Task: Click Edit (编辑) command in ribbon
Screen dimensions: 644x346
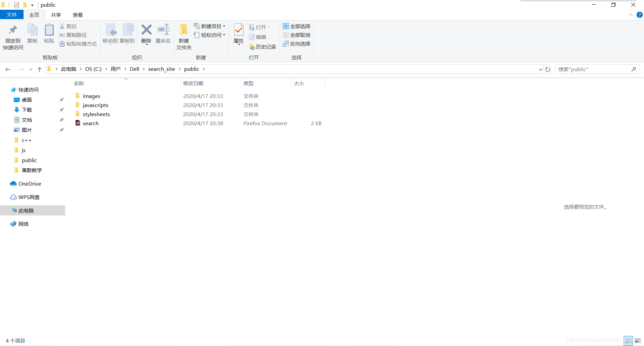Action: 258,37
